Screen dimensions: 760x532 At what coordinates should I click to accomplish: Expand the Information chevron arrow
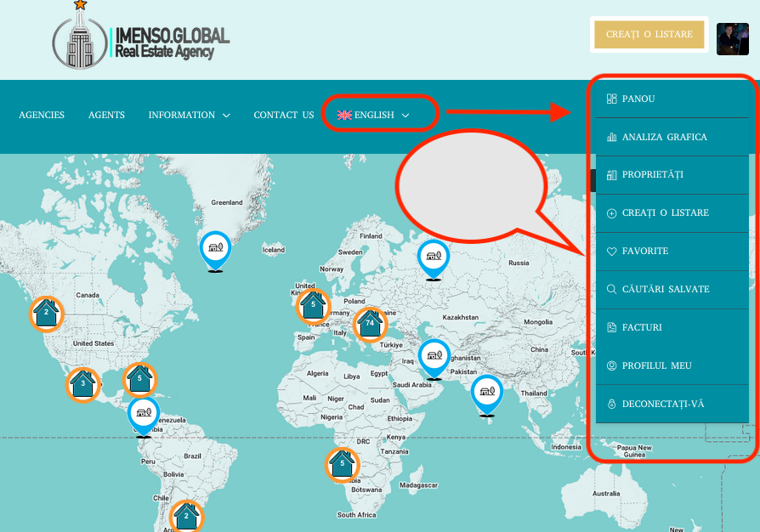(226, 116)
